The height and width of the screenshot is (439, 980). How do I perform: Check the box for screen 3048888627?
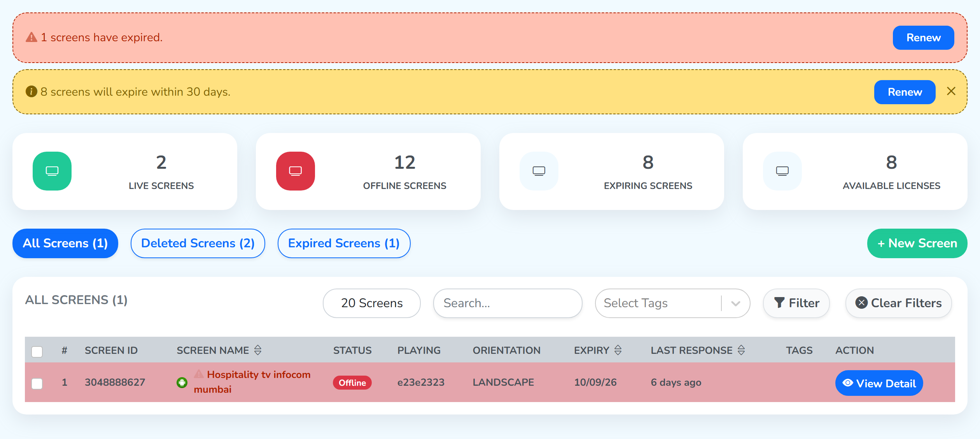pyautogui.click(x=37, y=383)
